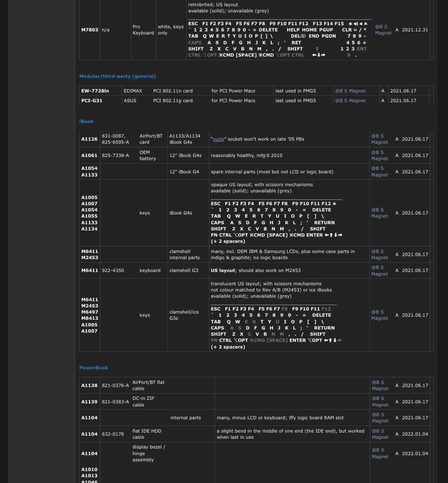Select "PCI 802.11g card" text
Image resolution: width=448 pixels, height=483 pixels.
(x=173, y=101)
